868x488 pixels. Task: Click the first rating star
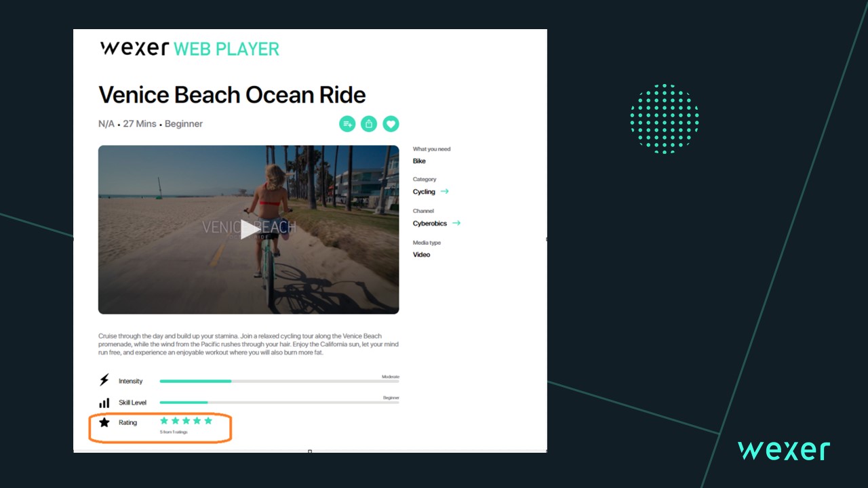(x=164, y=421)
